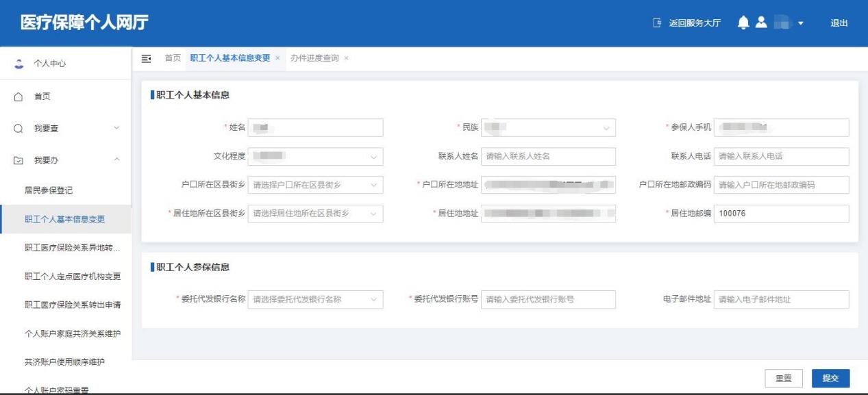The width and height of the screenshot is (868, 395).
Task: Click the 首页 home icon in sidebar
Action: tap(19, 97)
